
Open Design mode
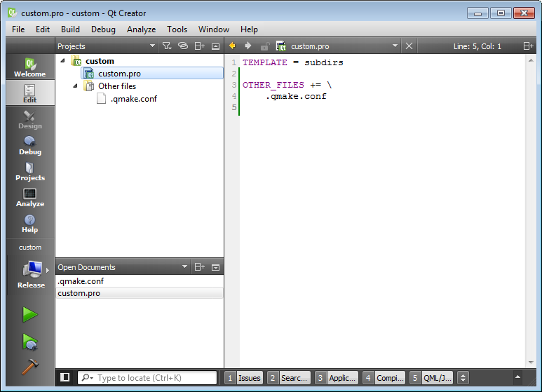[x=30, y=120]
